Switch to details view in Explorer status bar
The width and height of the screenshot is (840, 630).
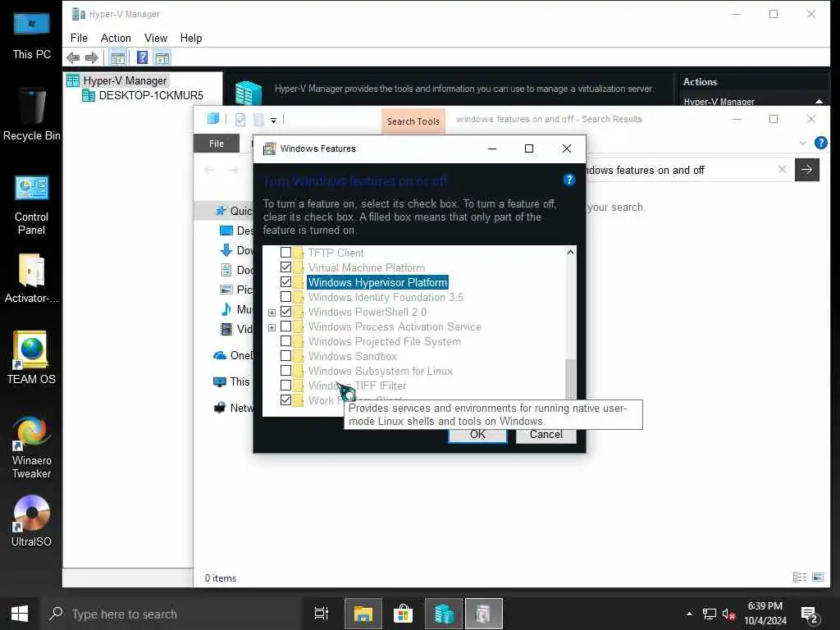click(x=799, y=577)
